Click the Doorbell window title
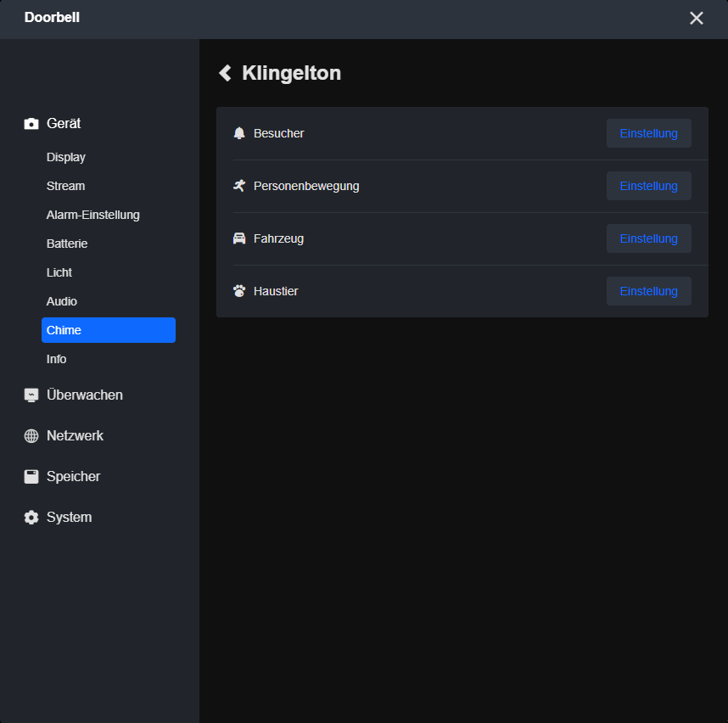 52,17
